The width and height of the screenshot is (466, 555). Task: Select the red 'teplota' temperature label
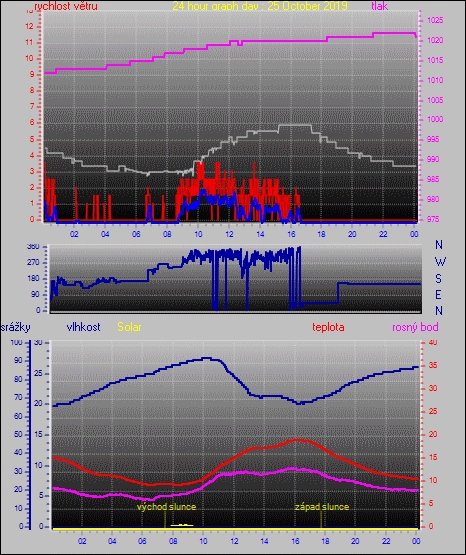point(328,327)
